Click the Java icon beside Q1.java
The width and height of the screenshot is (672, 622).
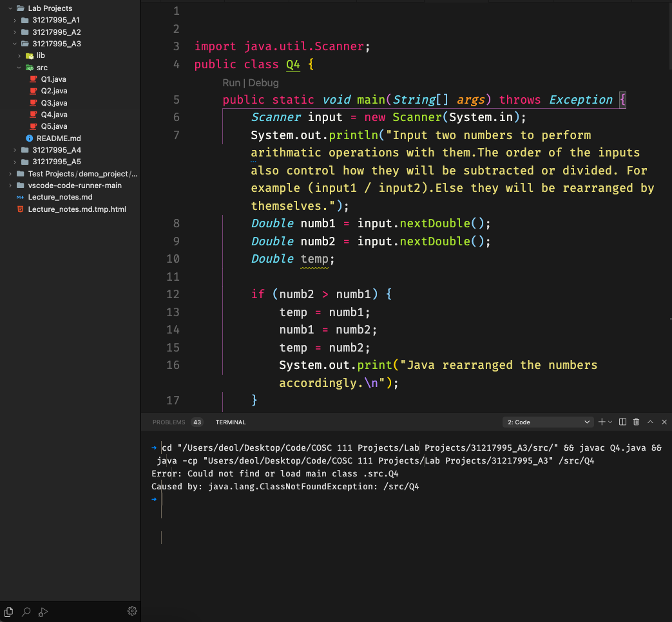coord(33,79)
